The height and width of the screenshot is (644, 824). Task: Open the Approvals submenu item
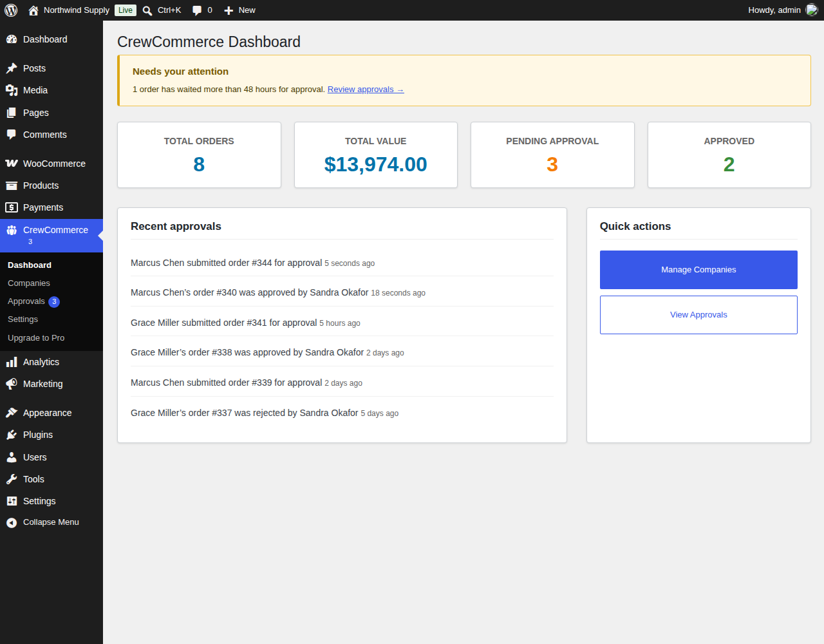[26, 301]
